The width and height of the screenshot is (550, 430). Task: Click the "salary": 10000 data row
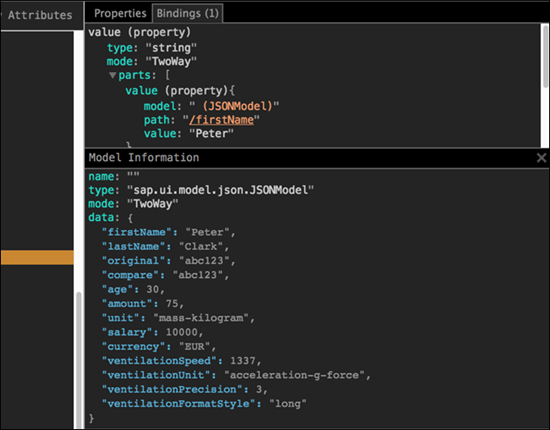tap(152, 332)
